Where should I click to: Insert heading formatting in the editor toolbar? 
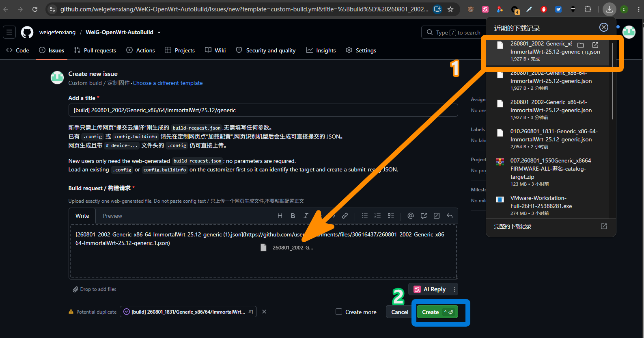280,216
